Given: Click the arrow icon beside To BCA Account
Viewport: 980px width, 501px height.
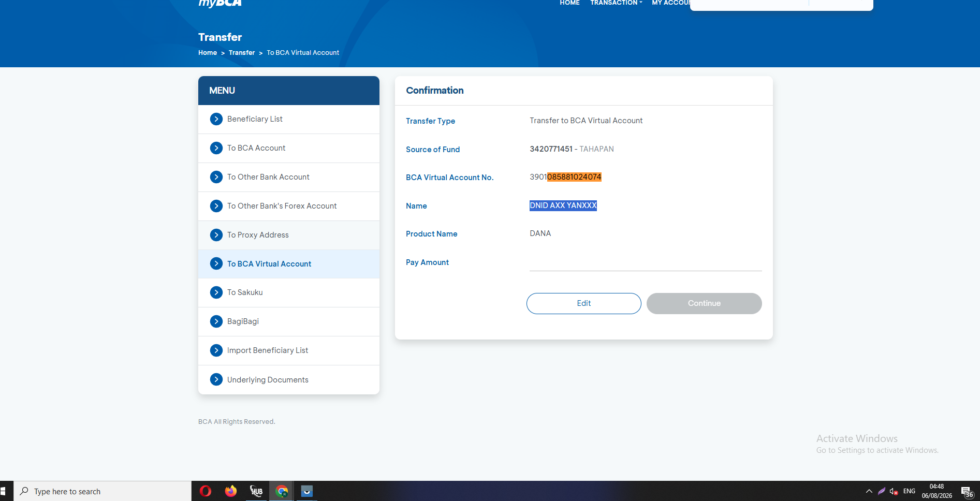Looking at the screenshot, I should pyautogui.click(x=216, y=148).
